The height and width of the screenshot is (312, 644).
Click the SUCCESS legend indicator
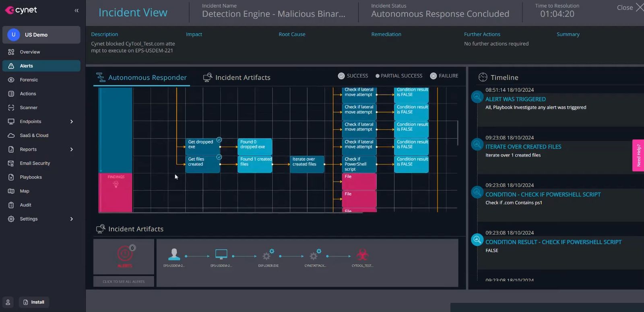click(x=341, y=76)
